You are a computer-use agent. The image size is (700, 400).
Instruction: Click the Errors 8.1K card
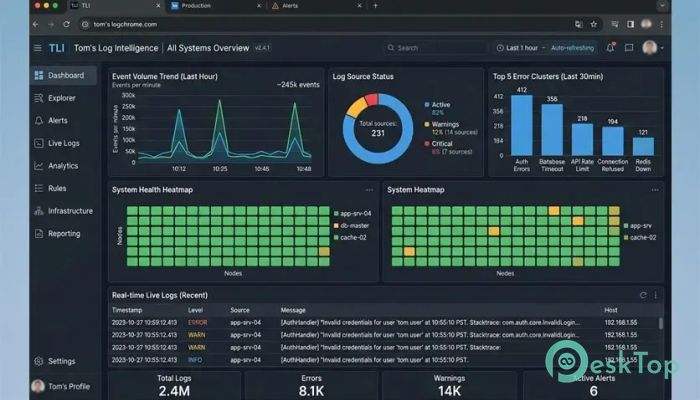(311, 385)
